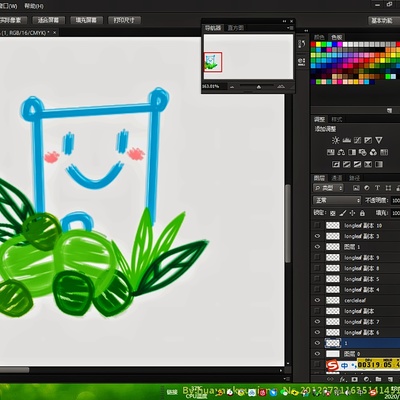The width and height of the screenshot is (400, 400).
Task: Filter layers by type (T icon)
Action: [x=378, y=188]
